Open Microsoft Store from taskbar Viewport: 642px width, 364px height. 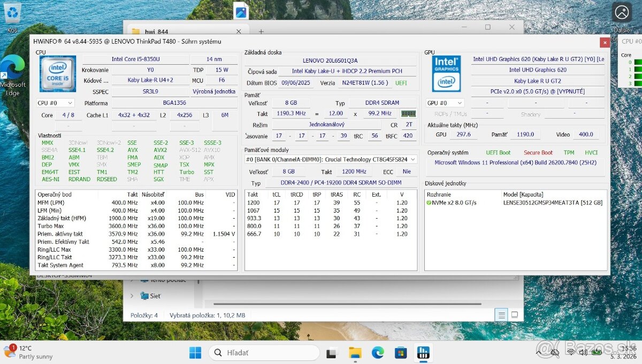(401, 353)
